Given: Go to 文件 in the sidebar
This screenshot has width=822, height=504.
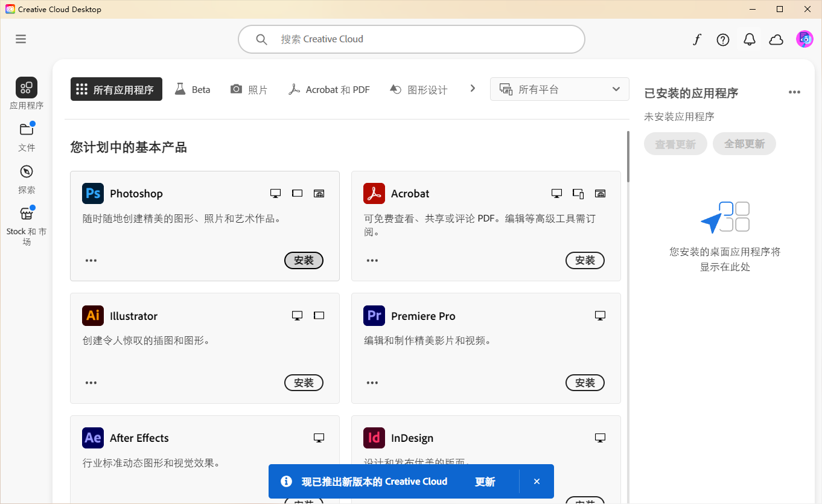Looking at the screenshot, I should 27,136.
